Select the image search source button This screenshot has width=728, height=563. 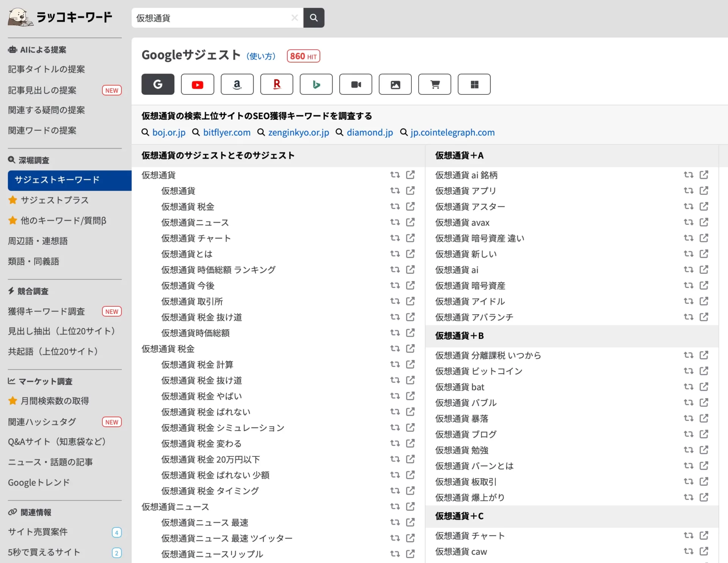coord(395,84)
